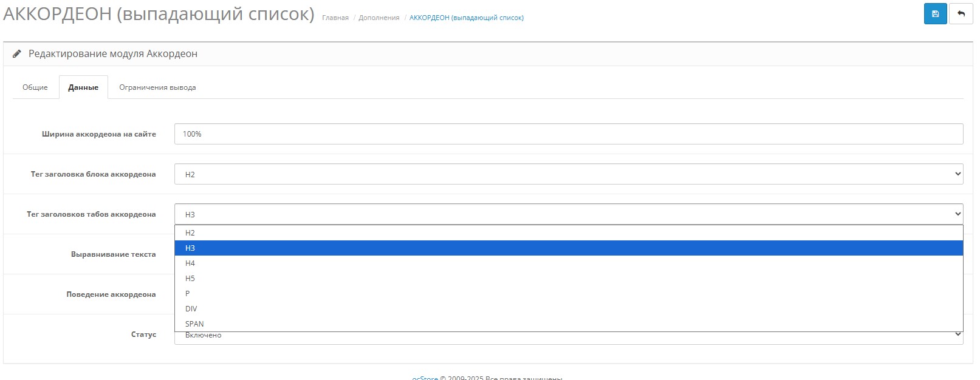Choose highlighted H3 option in list
The height and width of the screenshot is (380, 980).
(190, 248)
